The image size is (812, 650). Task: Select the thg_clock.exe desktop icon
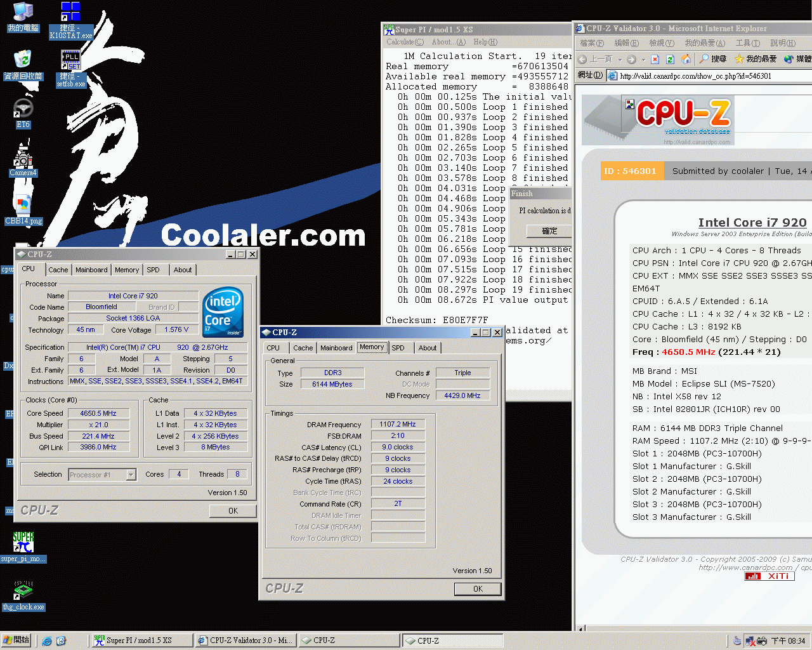[x=23, y=596]
